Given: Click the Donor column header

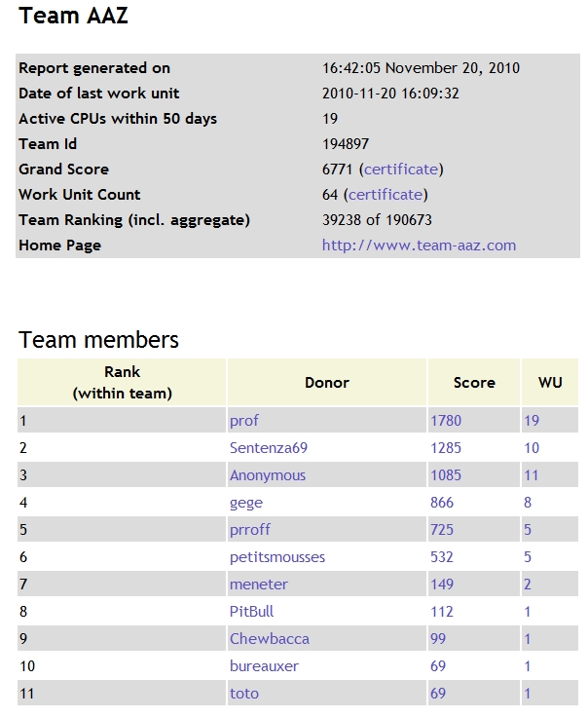Looking at the screenshot, I should 326,383.
